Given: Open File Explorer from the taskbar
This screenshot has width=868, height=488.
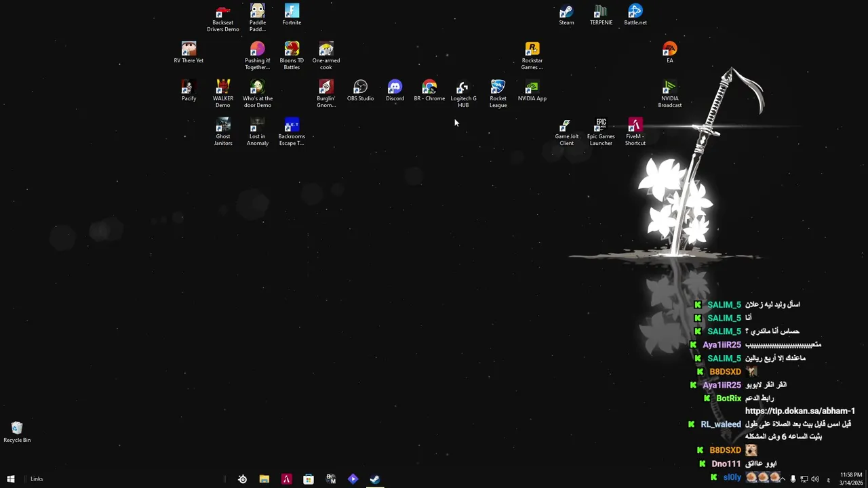Looking at the screenshot, I should point(264,479).
